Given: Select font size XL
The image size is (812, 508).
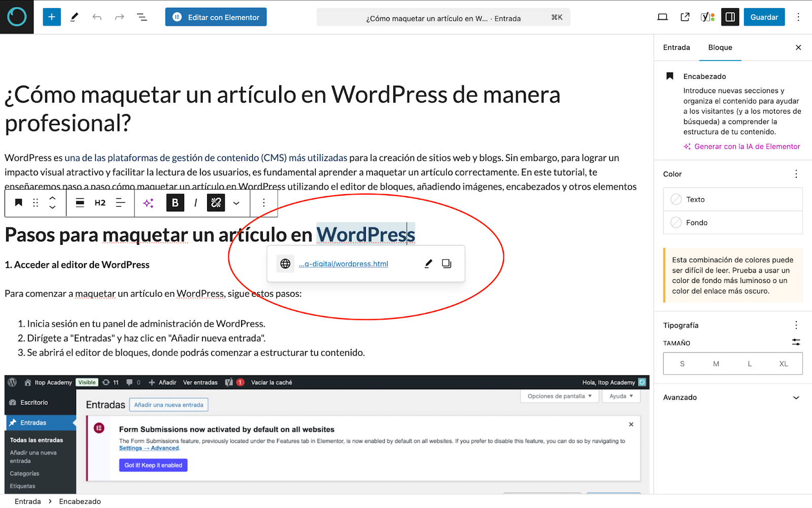Looking at the screenshot, I should pos(784,364).
